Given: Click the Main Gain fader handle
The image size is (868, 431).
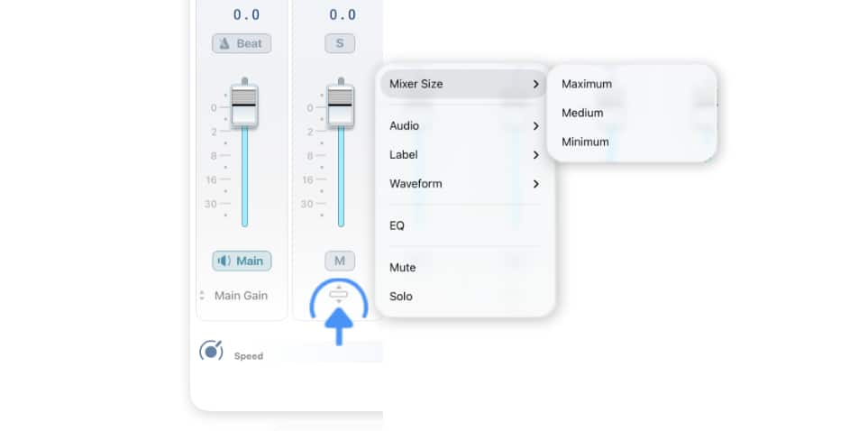Looking at the screenshot, I should pyautogui.click(x=244, y=105).
